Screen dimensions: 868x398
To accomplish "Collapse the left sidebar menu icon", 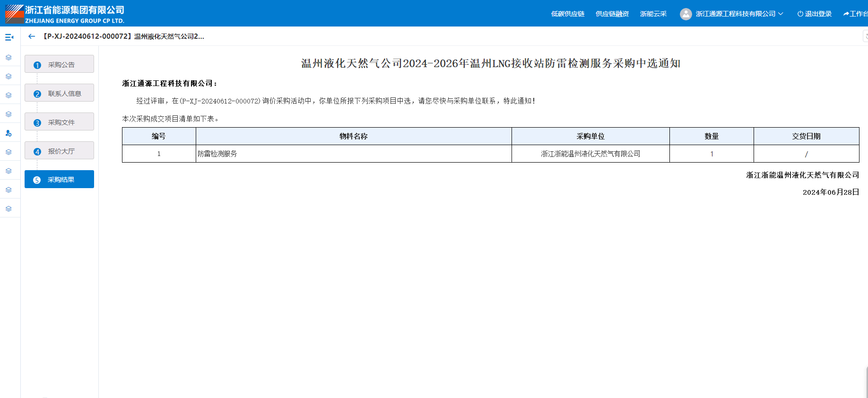I will tap(9, 37).
